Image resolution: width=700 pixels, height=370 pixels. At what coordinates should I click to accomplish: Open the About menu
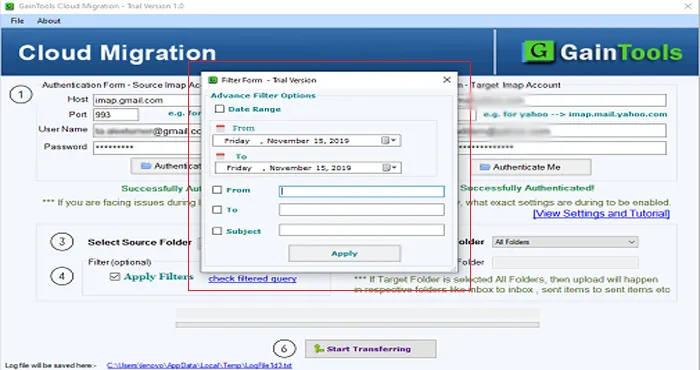coord(49,21)
